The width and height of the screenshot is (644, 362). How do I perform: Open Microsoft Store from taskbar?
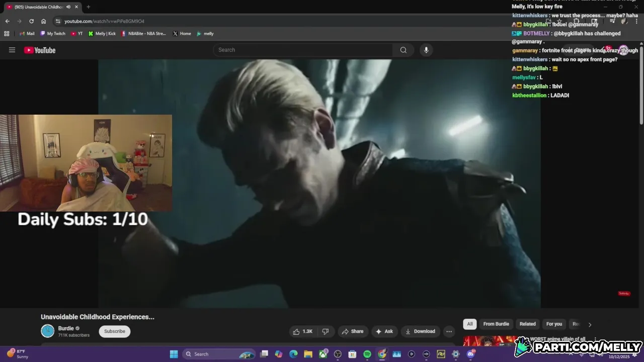tap(352, 354)
